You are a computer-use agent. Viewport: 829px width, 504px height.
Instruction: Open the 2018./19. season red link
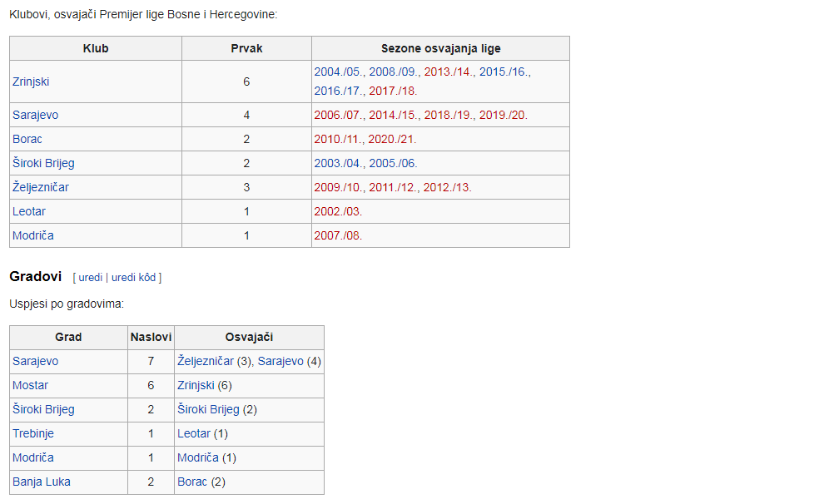pos(449,115)
